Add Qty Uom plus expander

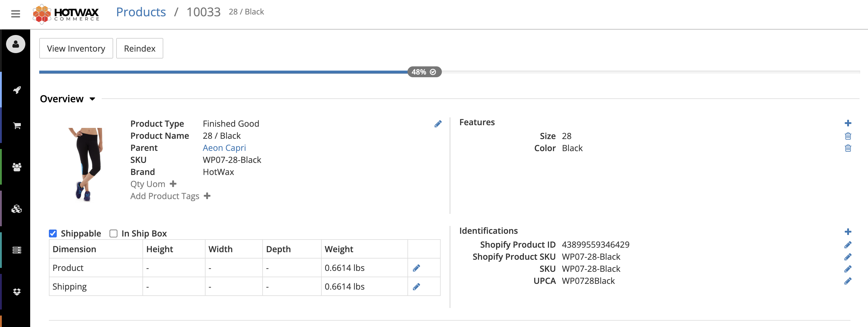[173, 184]
